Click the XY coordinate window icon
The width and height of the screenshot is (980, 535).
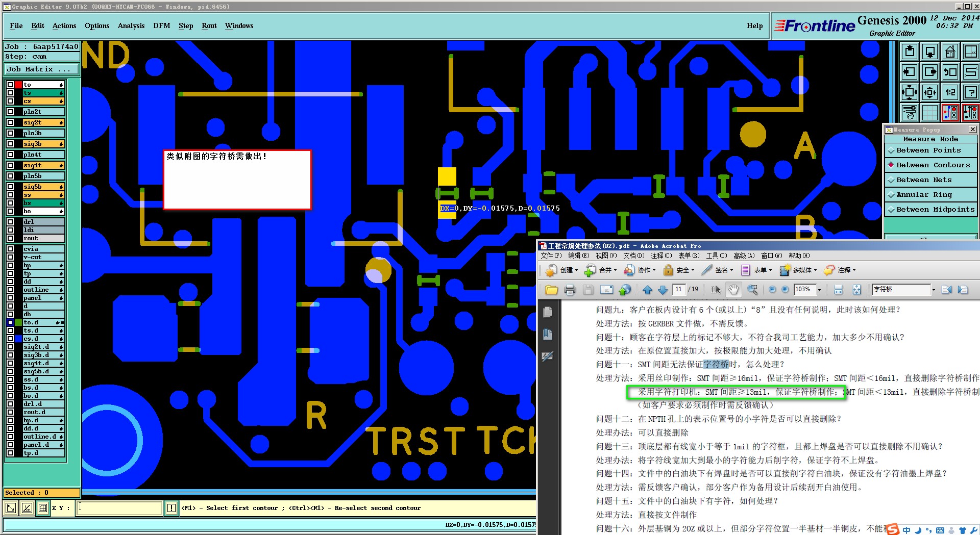(971, 52)
